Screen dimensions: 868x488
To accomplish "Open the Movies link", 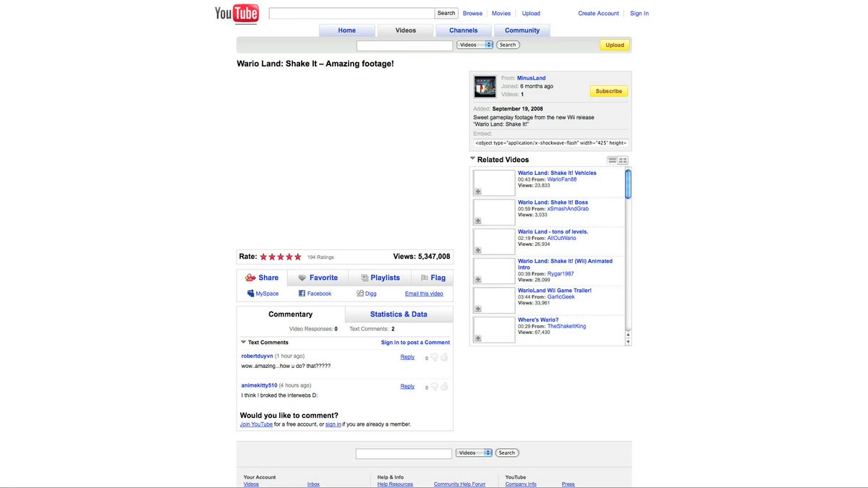I will pyautogui.click(x=501, y=13).
